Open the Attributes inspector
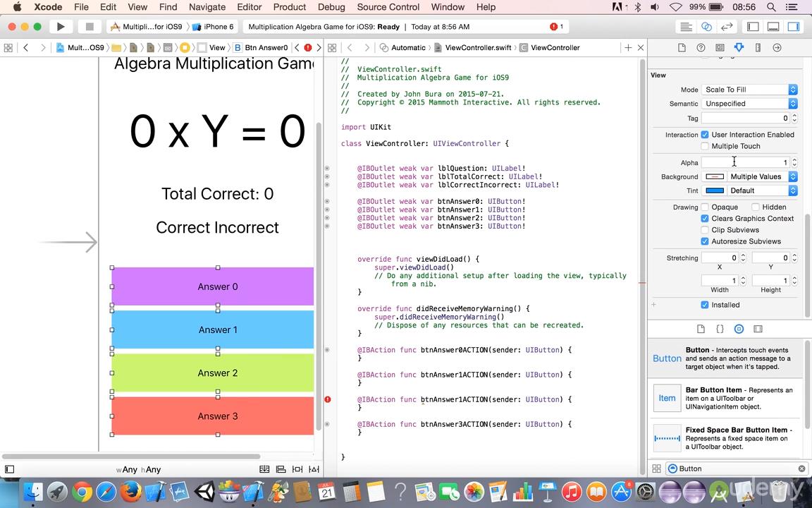Viewport: 812px width, 508px height. (739, 48)
